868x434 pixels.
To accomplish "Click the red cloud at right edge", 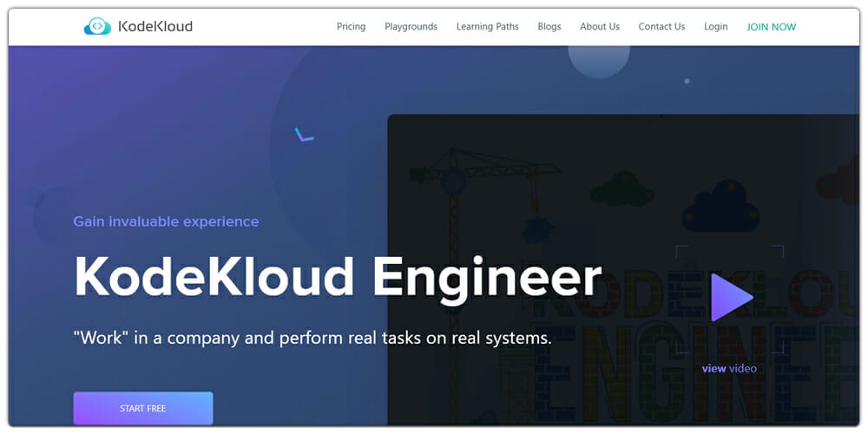I will [840, 181].
